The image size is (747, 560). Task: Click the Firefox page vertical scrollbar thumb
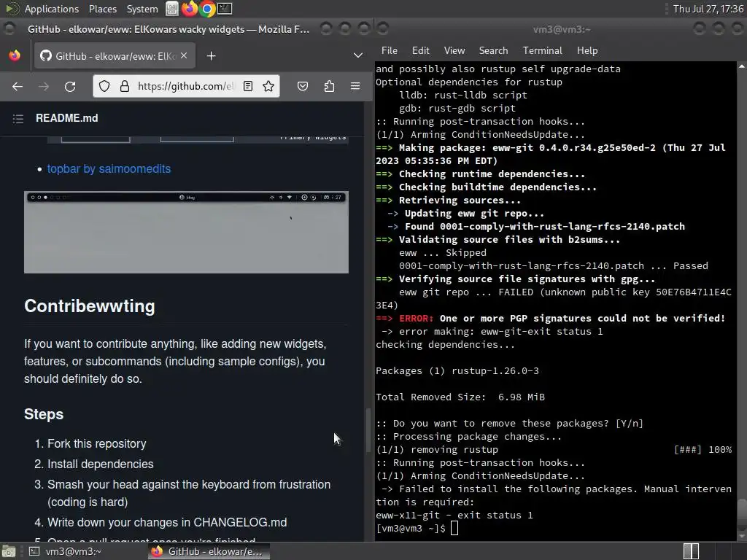[x=368, y=430]
